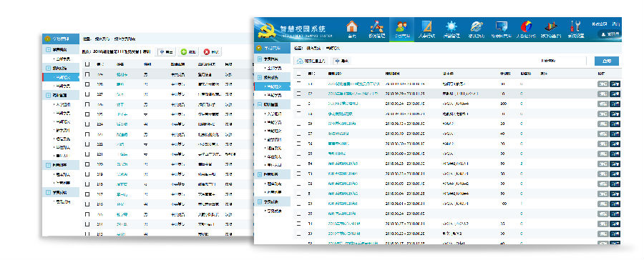
Task: Click the round emblem icon atop front-window sidebar
Action: pyautogui.click(x=258, y=48)
